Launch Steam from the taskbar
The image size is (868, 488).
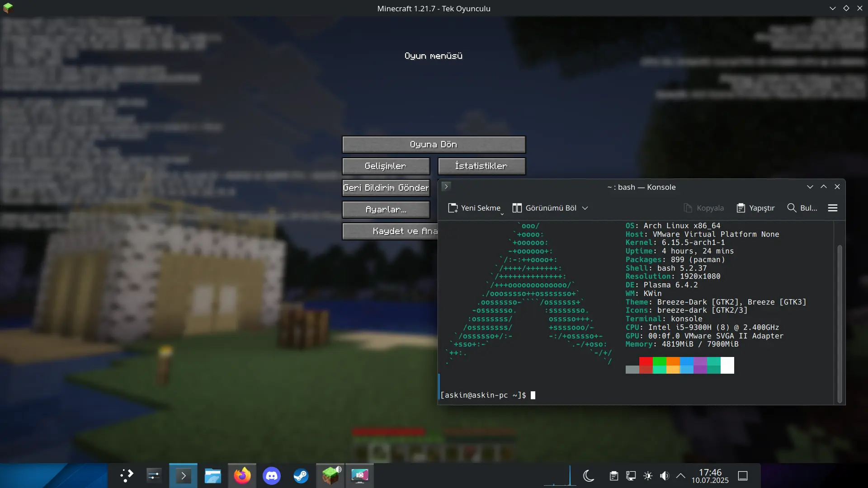click(301, 475)
